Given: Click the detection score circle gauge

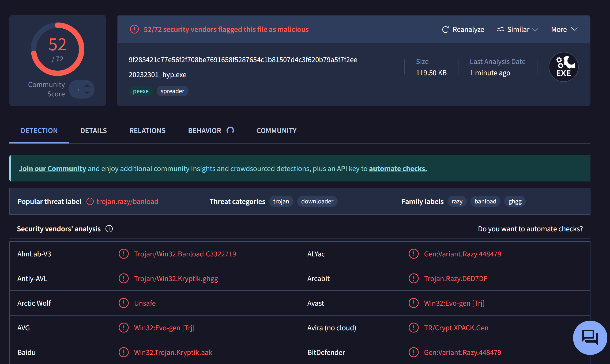Looking at the screenshot, I should coord(58,49).
